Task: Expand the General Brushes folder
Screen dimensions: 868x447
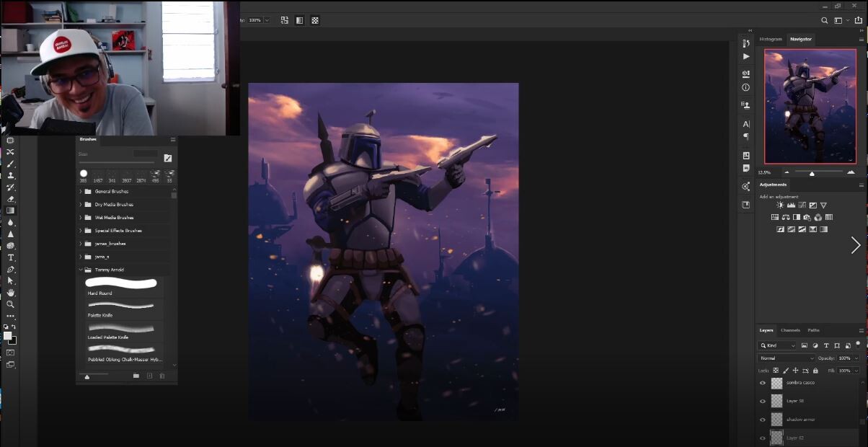Action: (x=80, y=192)
